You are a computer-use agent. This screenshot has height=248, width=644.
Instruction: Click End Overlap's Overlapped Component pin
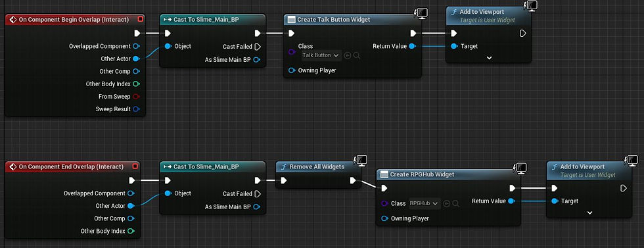(131, 193)
